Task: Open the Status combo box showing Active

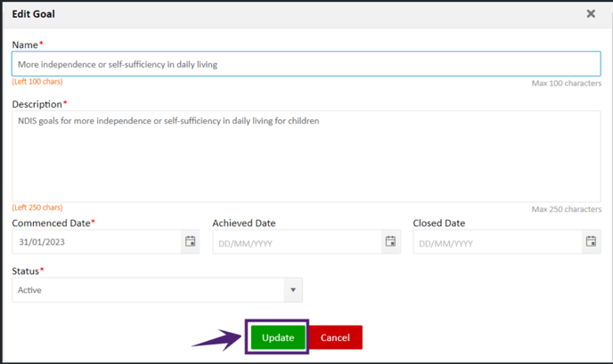Action: (157, 290)
